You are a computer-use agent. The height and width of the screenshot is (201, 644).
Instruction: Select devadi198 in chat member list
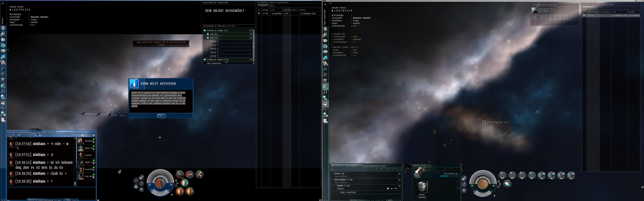(86, 141)
